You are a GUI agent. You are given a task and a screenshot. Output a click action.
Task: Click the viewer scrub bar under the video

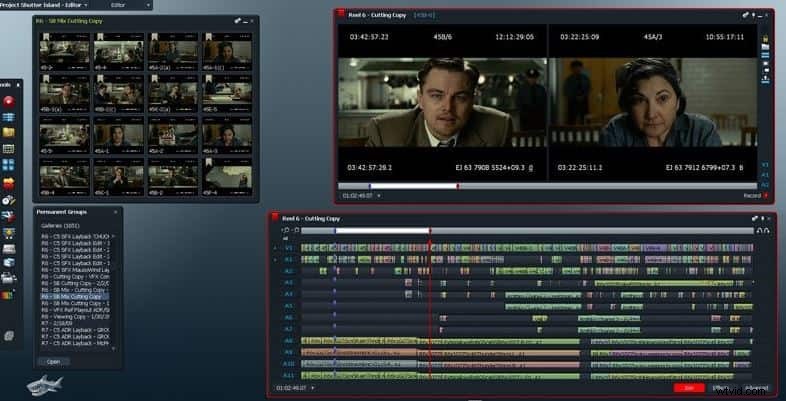(550, 186)
